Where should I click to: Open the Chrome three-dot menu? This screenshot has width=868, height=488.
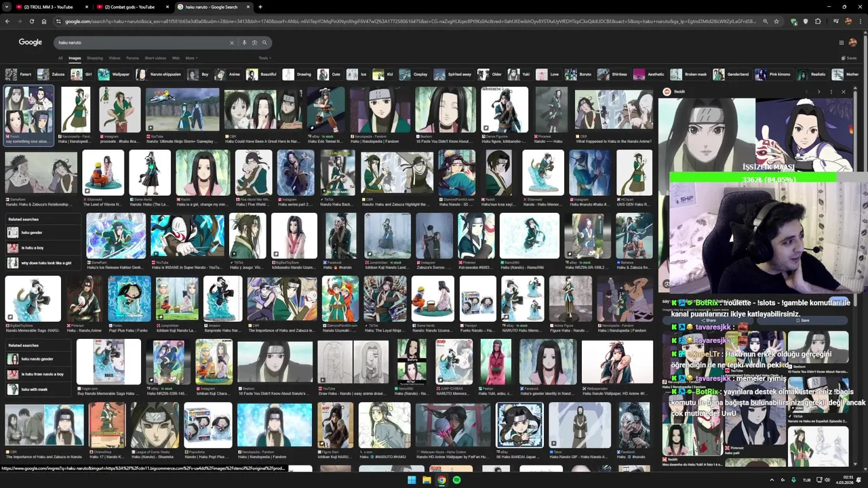tap(860, 21)
